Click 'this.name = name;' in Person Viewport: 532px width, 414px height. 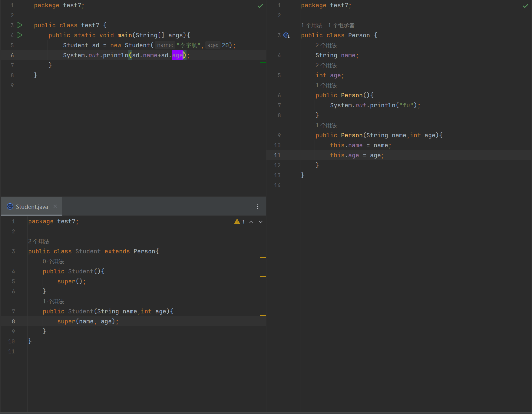(x=361, y=145)
